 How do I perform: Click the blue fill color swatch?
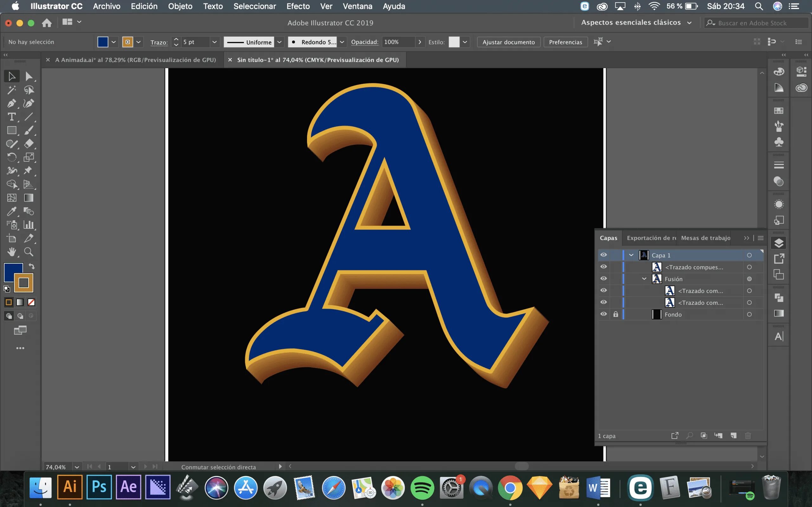click(103, 42)
